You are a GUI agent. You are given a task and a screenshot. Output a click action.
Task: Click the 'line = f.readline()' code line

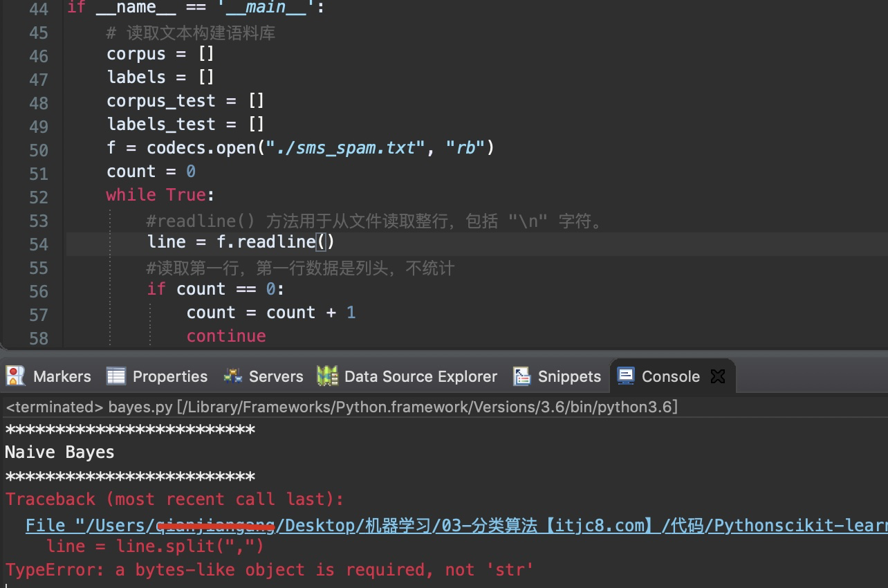(x=241, y=242)
